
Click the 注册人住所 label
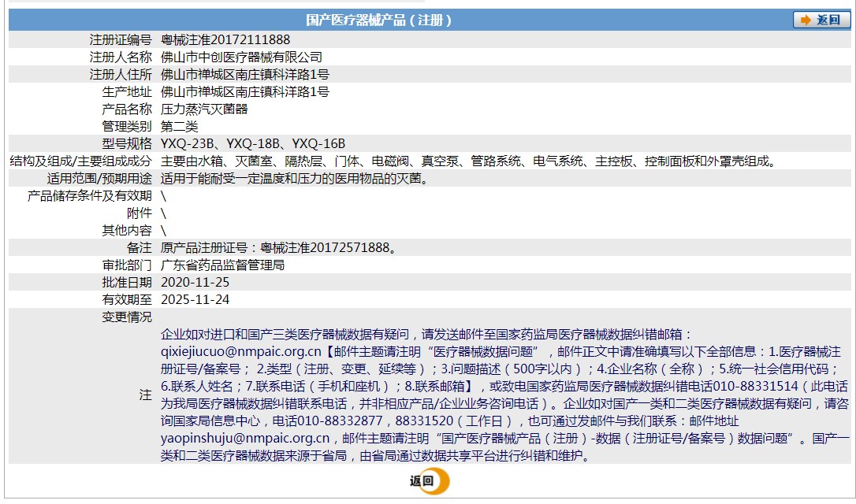[121, 75]
